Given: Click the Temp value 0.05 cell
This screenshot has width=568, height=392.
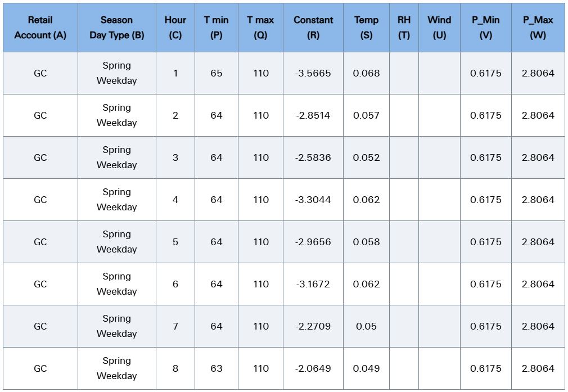Looking at the screenshot, I should tap(366, 326).
